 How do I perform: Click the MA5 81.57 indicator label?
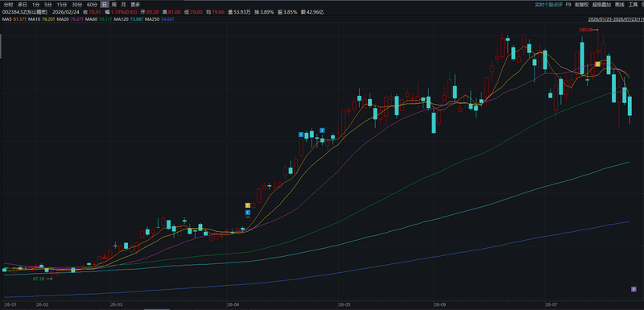pyautogui.click(x=14, y=19)
